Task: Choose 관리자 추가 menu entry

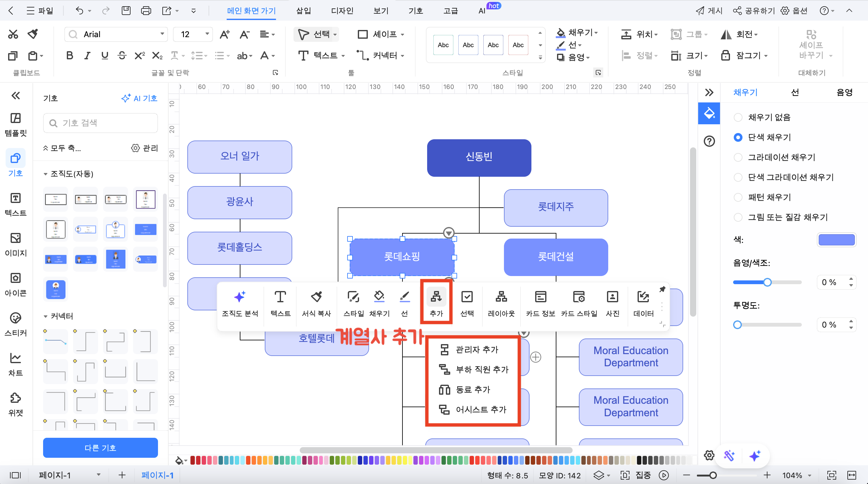Action: [x=468, y=349]
